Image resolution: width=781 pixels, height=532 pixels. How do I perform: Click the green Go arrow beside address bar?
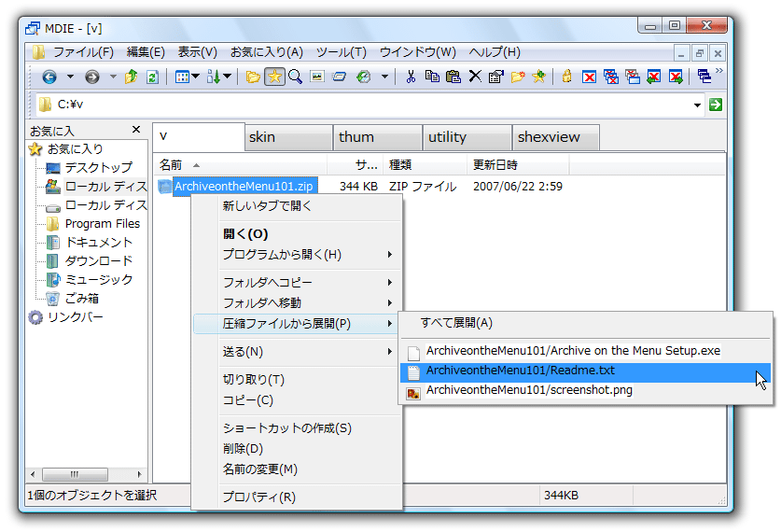click(x=716, y=105)
